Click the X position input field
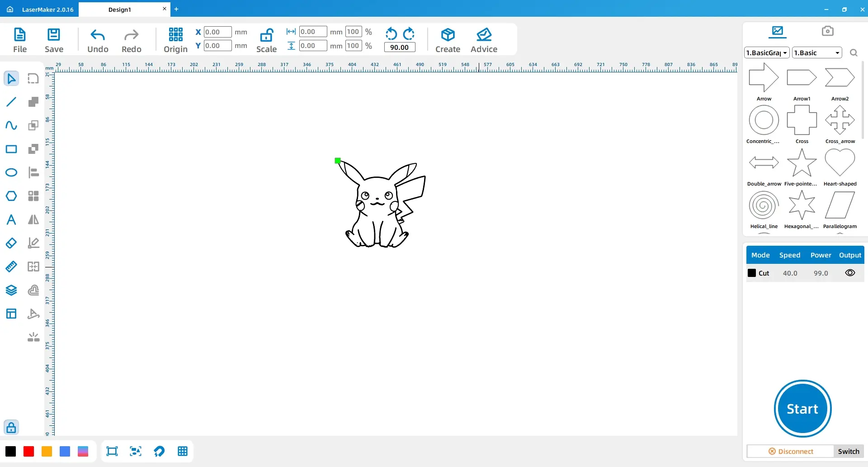 click(x=217, y=32)
